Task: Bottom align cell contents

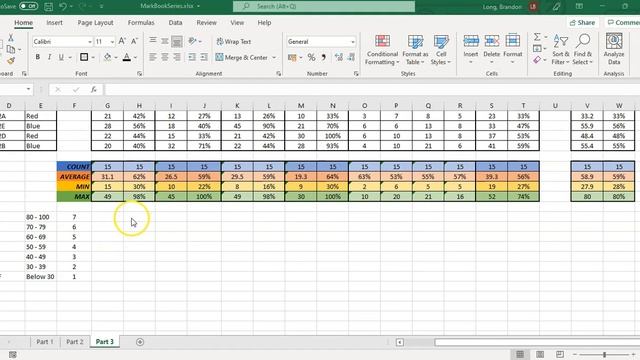Action: (177, 41)
